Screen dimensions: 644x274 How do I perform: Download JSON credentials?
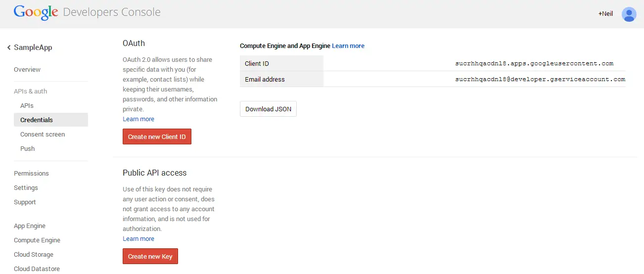coord(268,109)
